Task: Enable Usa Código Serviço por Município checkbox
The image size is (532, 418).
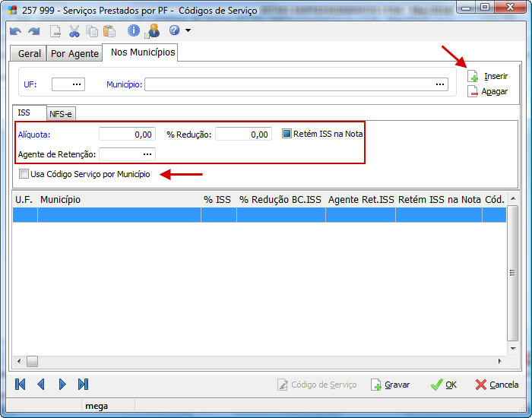Action: point(24,174)
